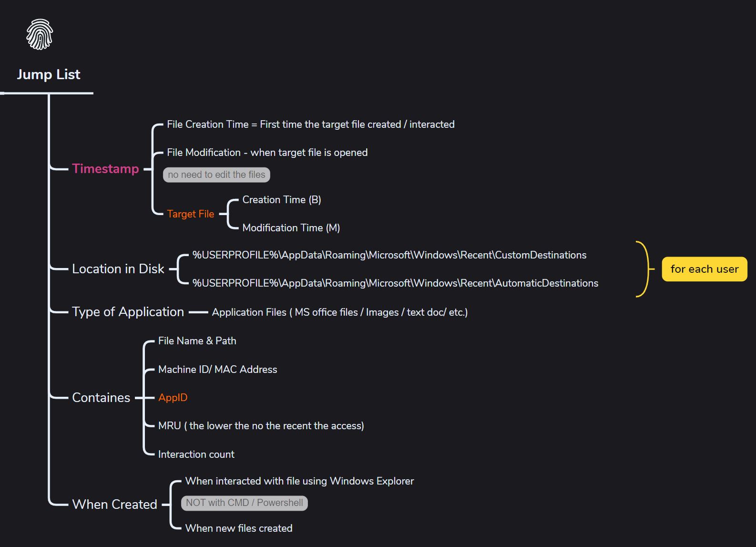The height and width of the screenshot is (547, 756).
Task: Select the orange AppID node
Action: [x=173, y=398]
